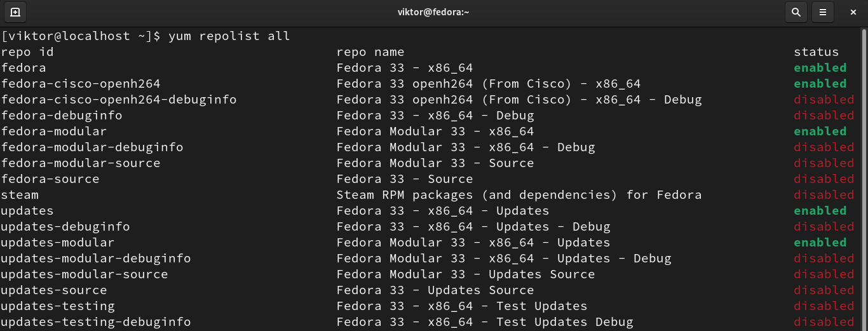The width and height of the screenshot is (868, 331).
Task: Close the terminal window
Action: pyautogui.click(x=853, y=12)
